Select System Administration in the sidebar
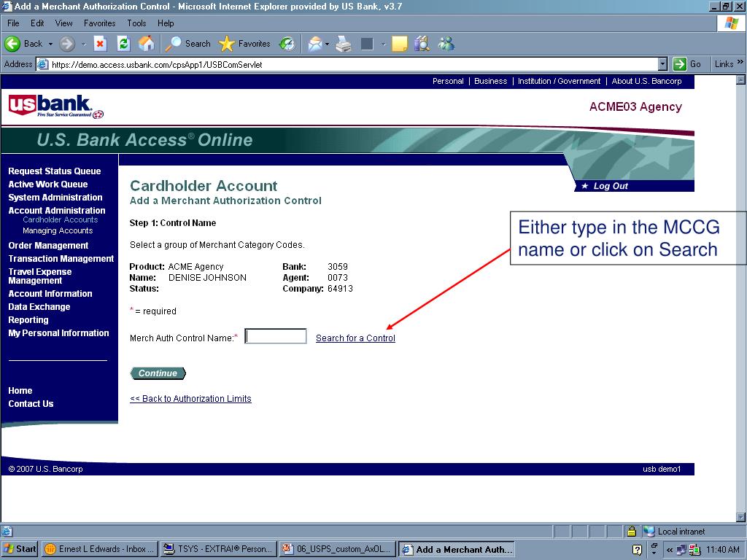 55,197
